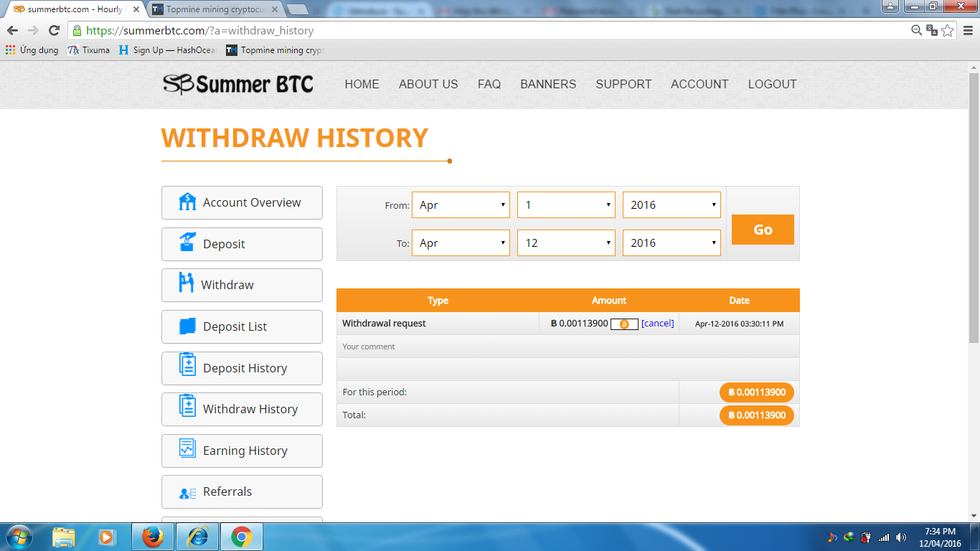Click the Earning History chart icon
The image size is (980, 551).
click(187, 448)
